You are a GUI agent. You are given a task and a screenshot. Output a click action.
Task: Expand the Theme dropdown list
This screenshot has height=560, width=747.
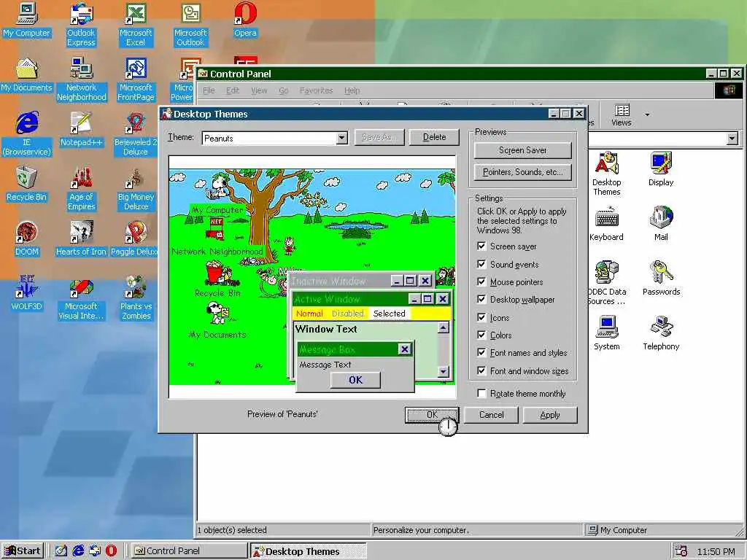(x=341, y=138)
